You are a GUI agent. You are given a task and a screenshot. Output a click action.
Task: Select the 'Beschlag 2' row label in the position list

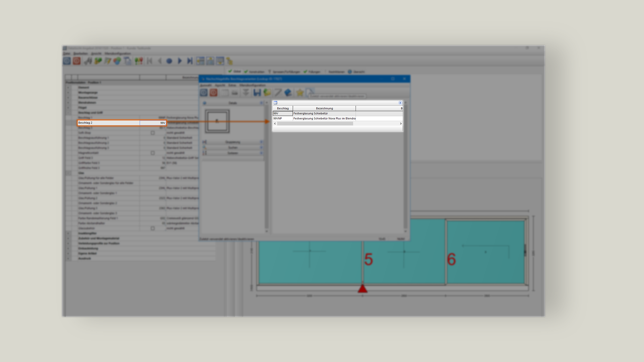tap(109, 123)
